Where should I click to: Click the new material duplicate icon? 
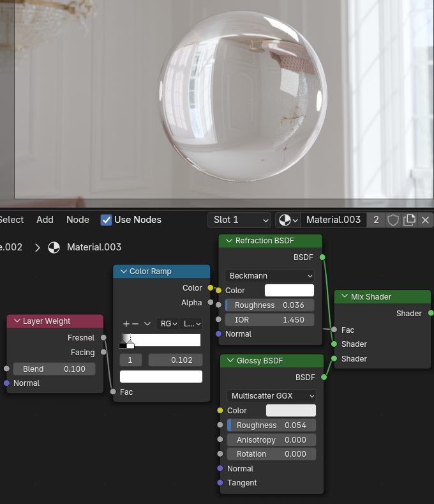410,220
